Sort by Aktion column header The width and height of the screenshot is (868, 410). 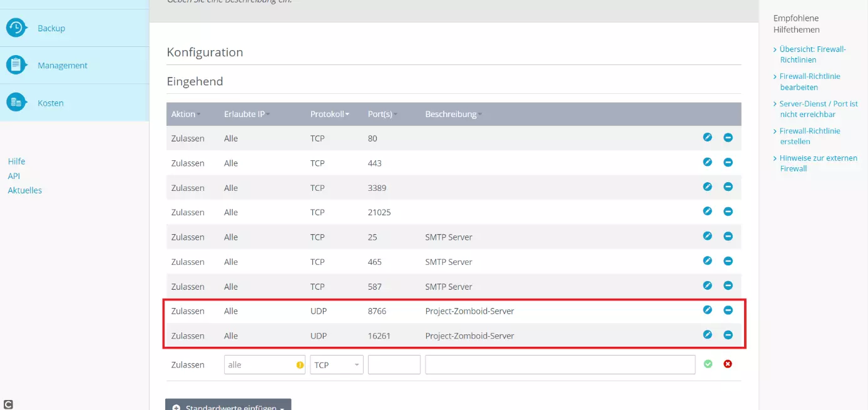(x=186, y=114)
